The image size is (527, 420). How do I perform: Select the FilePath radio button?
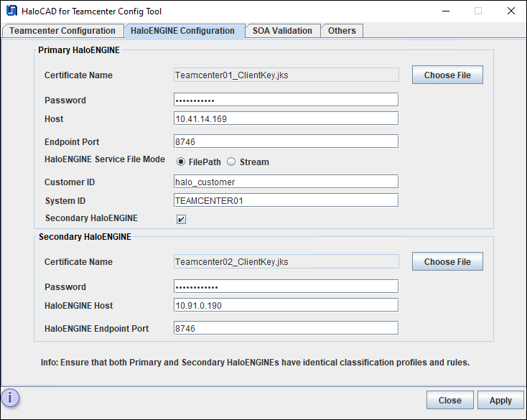(x=181, y=162)
